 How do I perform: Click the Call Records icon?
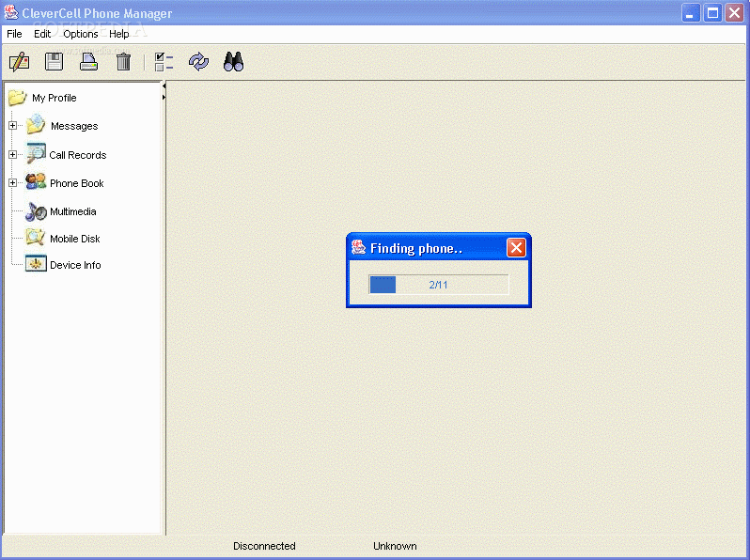(x=36, y=153)
